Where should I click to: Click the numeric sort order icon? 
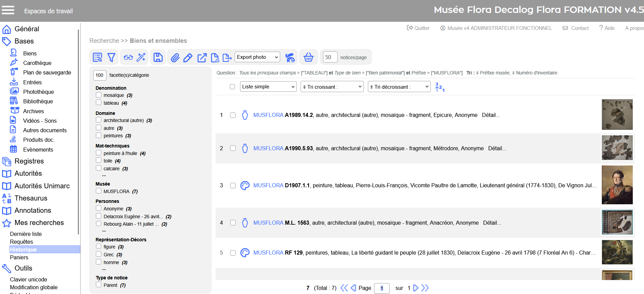[x=440, y=87]
